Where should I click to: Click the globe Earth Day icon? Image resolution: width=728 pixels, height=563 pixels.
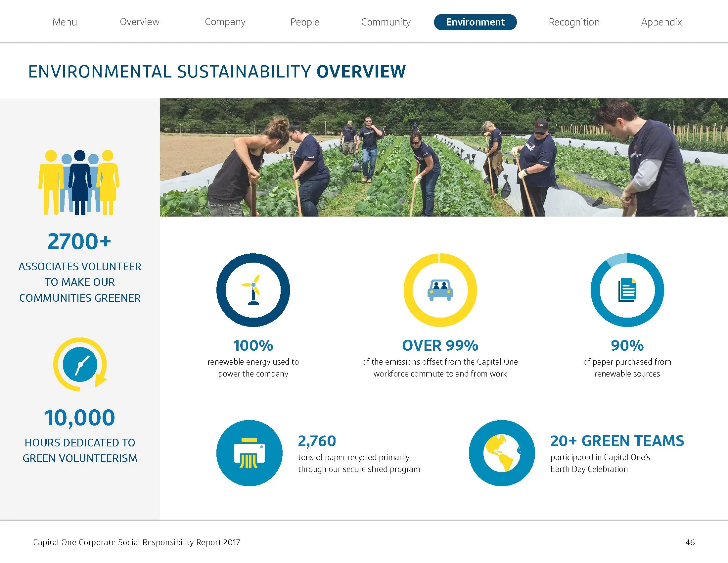[502, 453]
